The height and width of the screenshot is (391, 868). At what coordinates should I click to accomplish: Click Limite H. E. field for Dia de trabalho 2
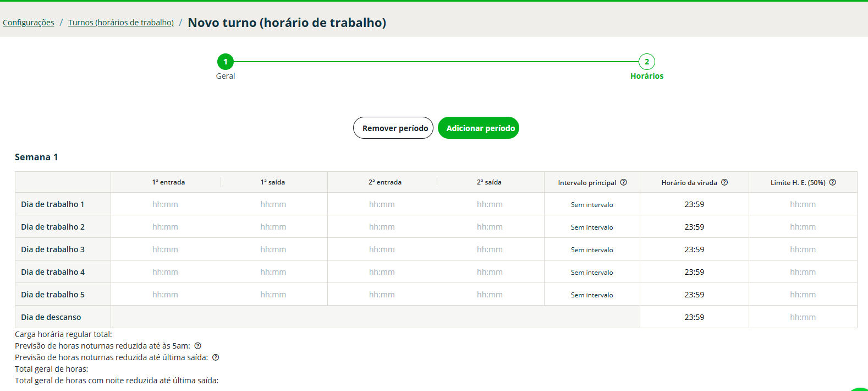(803, 227)
